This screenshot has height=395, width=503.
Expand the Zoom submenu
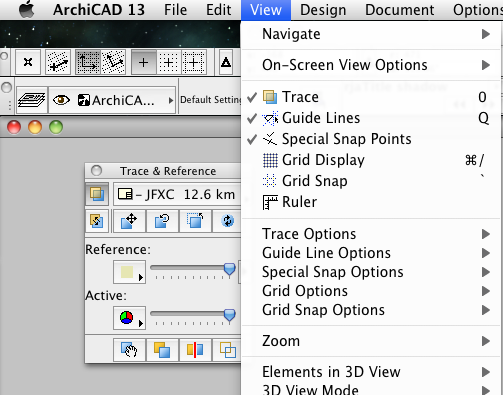371,341
